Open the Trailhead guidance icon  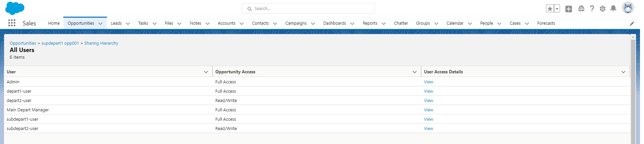click(x=581, y=9)
